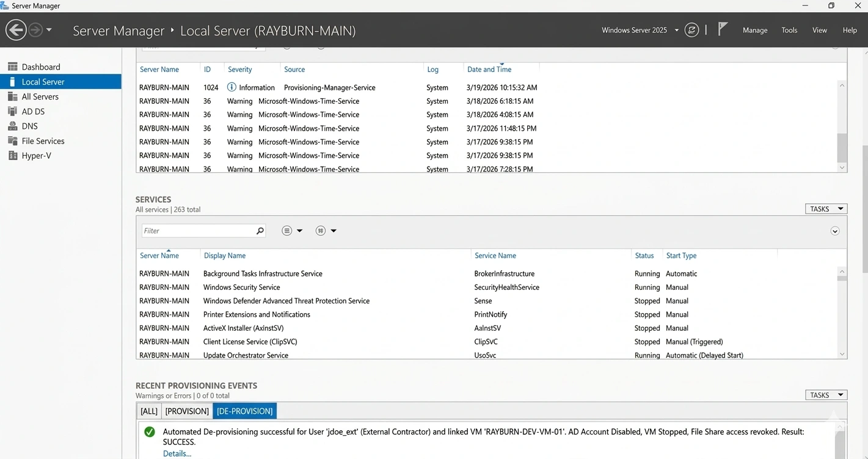Screen dimensions: 868x459
Task: Click the Details... link in de-provisioning event
Action: pos(177,454)
